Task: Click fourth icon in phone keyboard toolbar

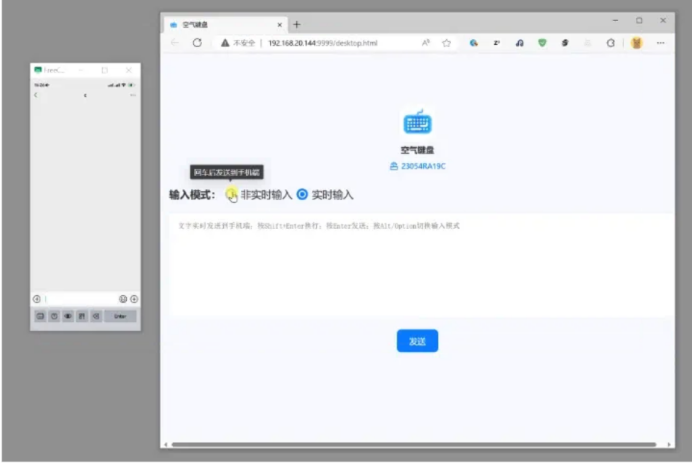Action: 82,316
